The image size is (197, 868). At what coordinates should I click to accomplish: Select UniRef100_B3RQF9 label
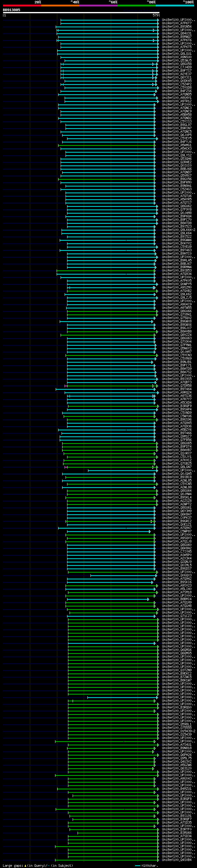(x=176, y=406)
